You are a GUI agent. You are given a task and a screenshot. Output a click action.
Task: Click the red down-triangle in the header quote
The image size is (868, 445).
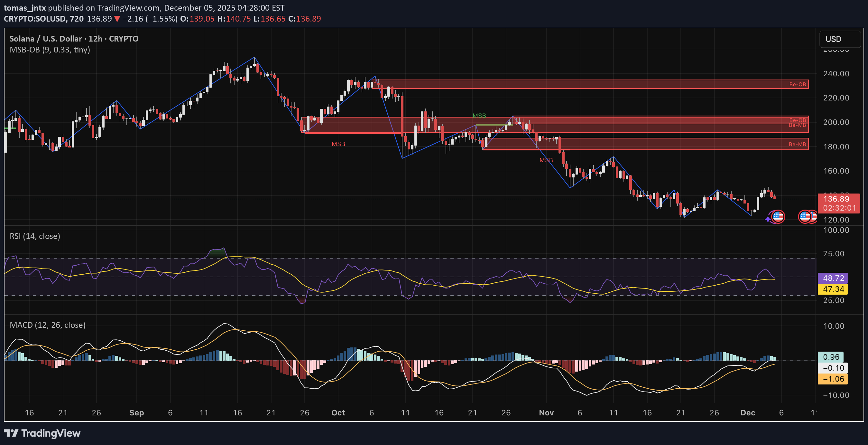(117, 19)
